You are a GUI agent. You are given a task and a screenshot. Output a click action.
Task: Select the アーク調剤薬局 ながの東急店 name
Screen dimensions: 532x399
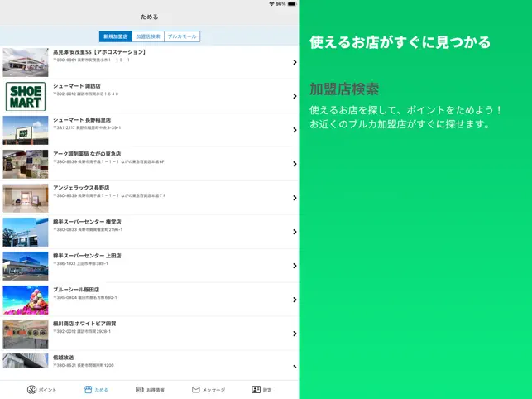pos(87,154)
